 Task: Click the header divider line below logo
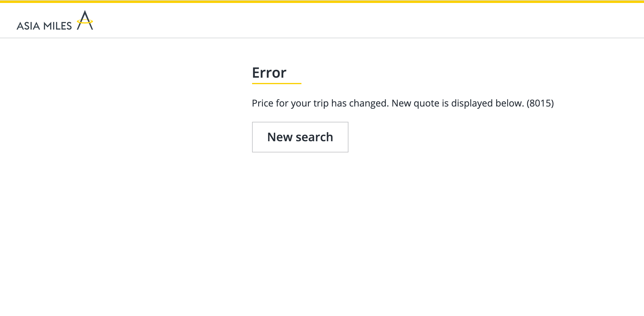pos(322,38)
